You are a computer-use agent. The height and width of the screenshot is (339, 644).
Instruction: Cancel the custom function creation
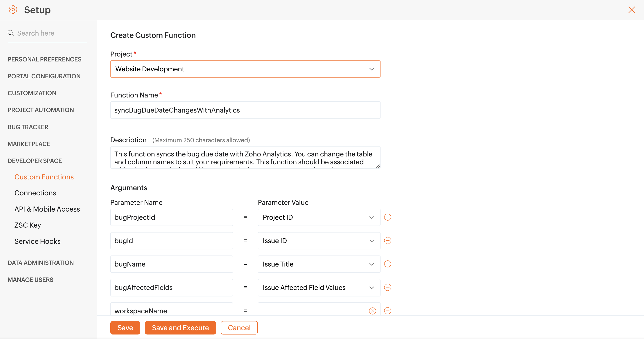coord(239,328)
